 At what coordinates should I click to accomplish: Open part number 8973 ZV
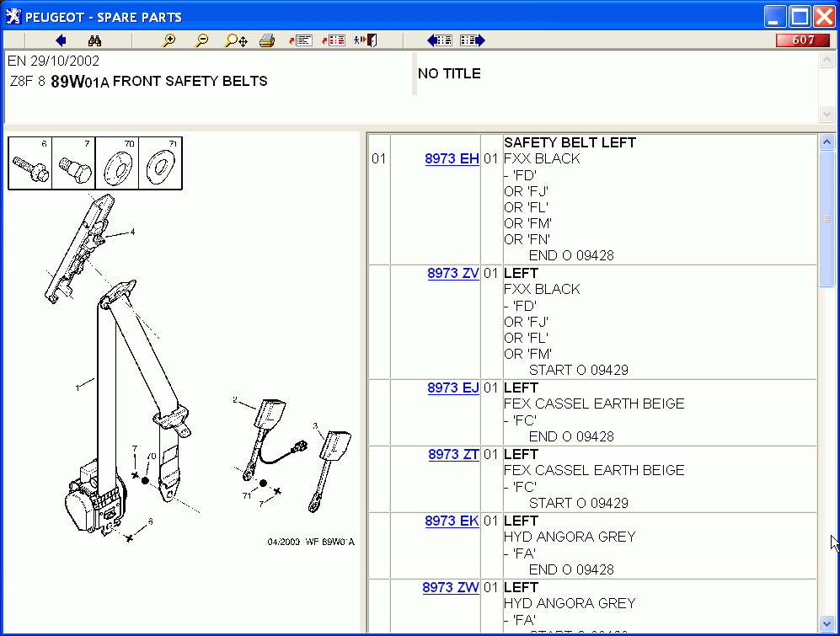[x=452, y=273]
